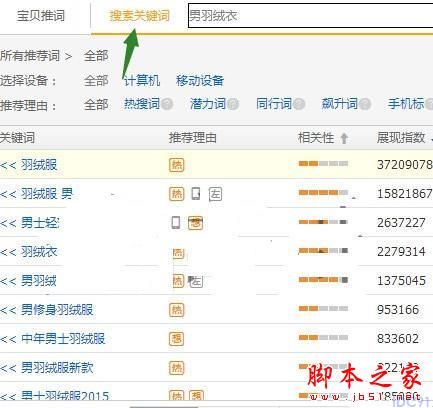Click relevance bar in 羽绒服 row
This screenshot has width=433, height=408.
[x=323, y=163]
